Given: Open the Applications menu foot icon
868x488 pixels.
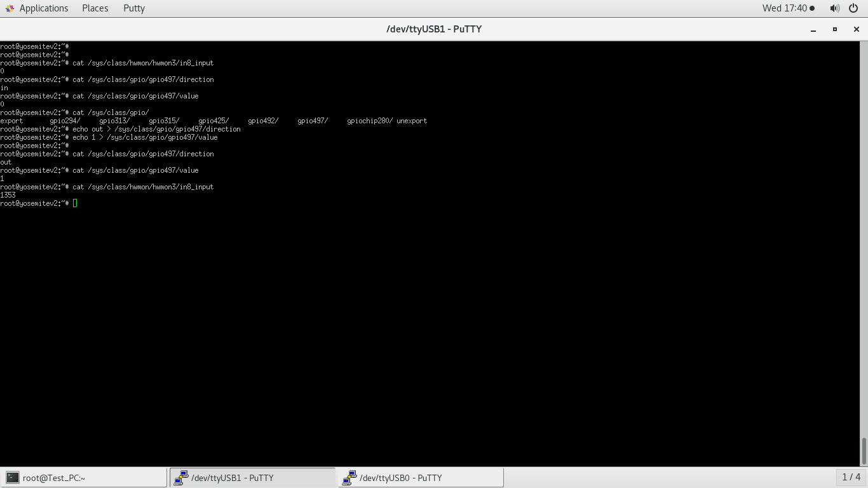Looking at the screenshot, I should (10, 8).
